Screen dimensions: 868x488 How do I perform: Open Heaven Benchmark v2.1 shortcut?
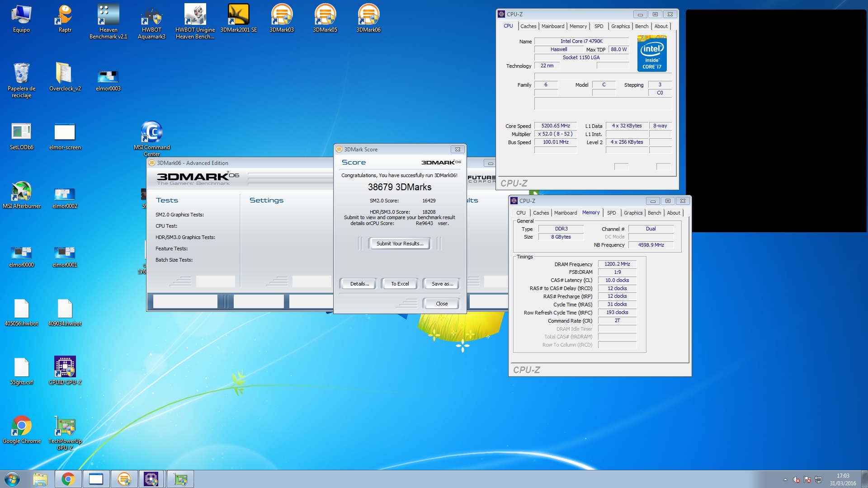point(108,22)
